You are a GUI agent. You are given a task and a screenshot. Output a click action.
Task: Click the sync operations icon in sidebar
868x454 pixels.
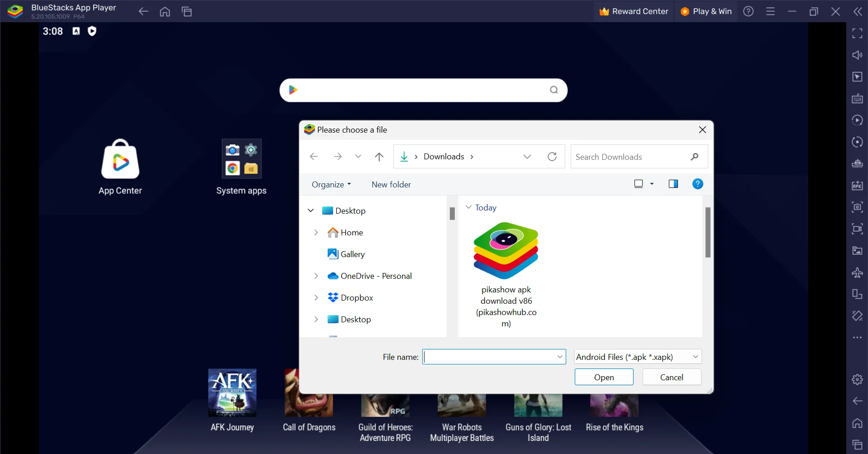click(857, 142)
